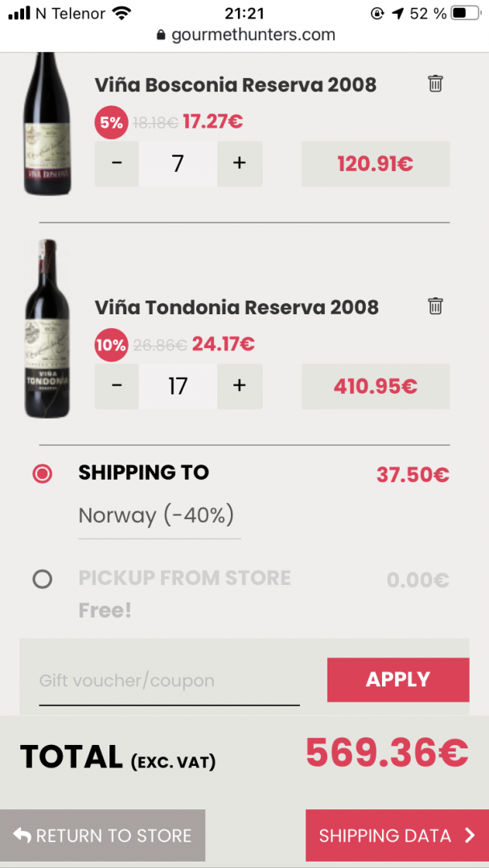Delete Viña Bosconia Reserva 2008 with trash icon

435,84
